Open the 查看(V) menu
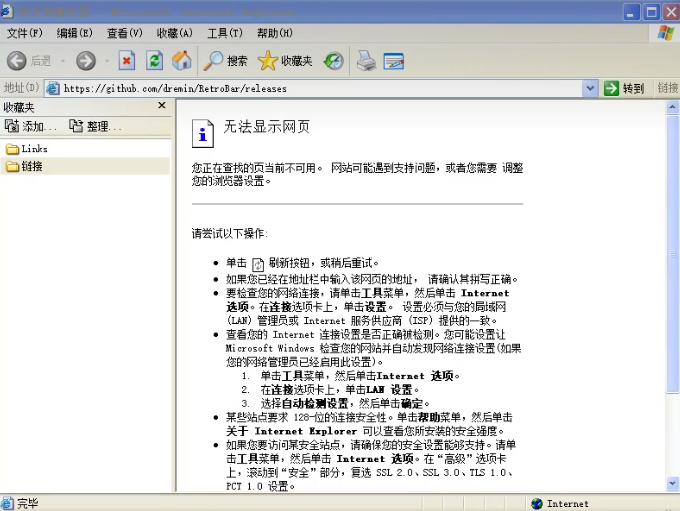Screen dimensions: 680x511 pos(125,33)
